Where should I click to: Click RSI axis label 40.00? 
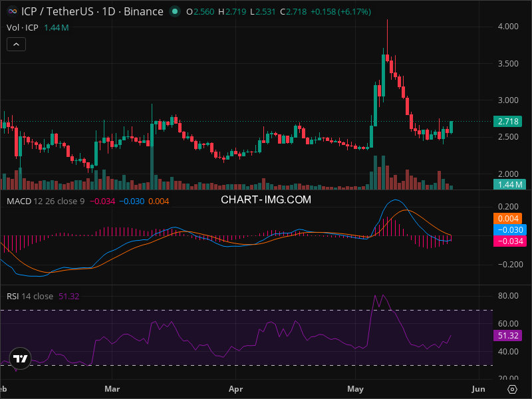(x=508, y=352)
